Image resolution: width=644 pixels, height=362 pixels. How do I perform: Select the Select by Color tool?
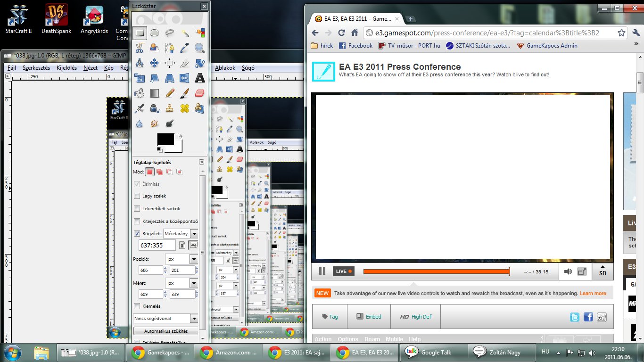click(x=200, y=33)
